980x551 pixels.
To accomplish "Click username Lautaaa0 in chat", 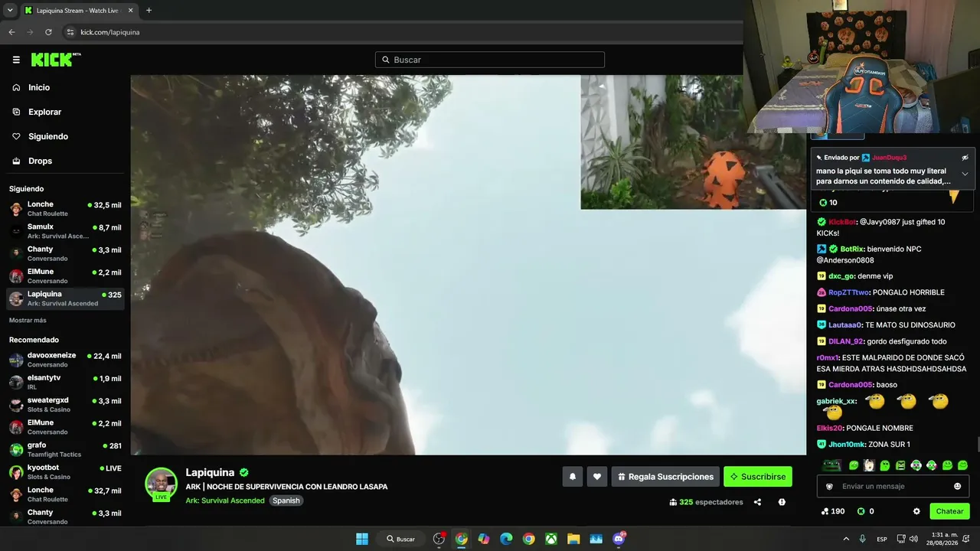I will click(845, 324).
